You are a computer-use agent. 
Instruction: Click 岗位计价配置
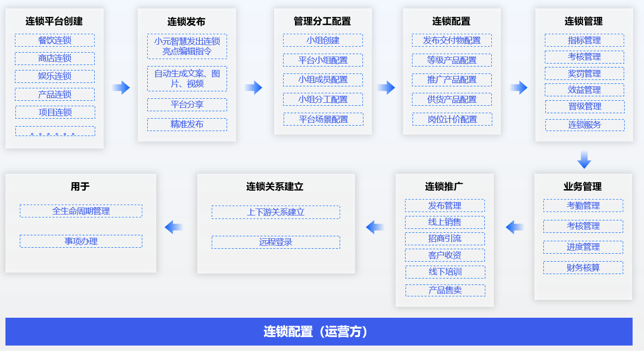(452, 119)
